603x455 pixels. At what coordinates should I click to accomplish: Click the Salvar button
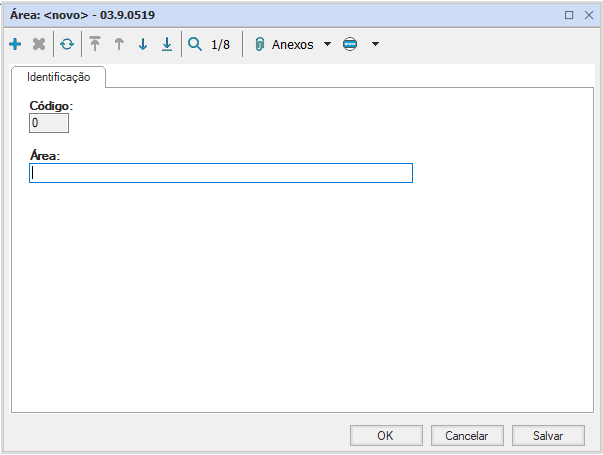point(548,435)
